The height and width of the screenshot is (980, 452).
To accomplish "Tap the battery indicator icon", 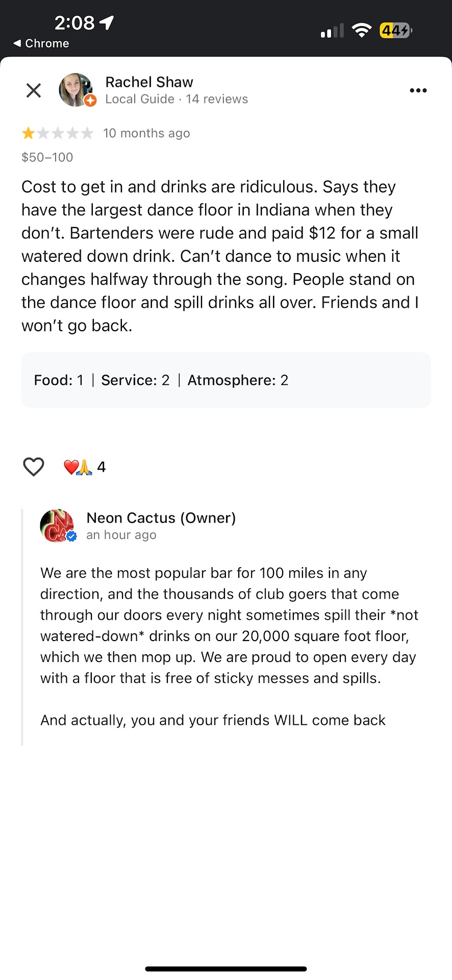I will [x=396, y=31].
